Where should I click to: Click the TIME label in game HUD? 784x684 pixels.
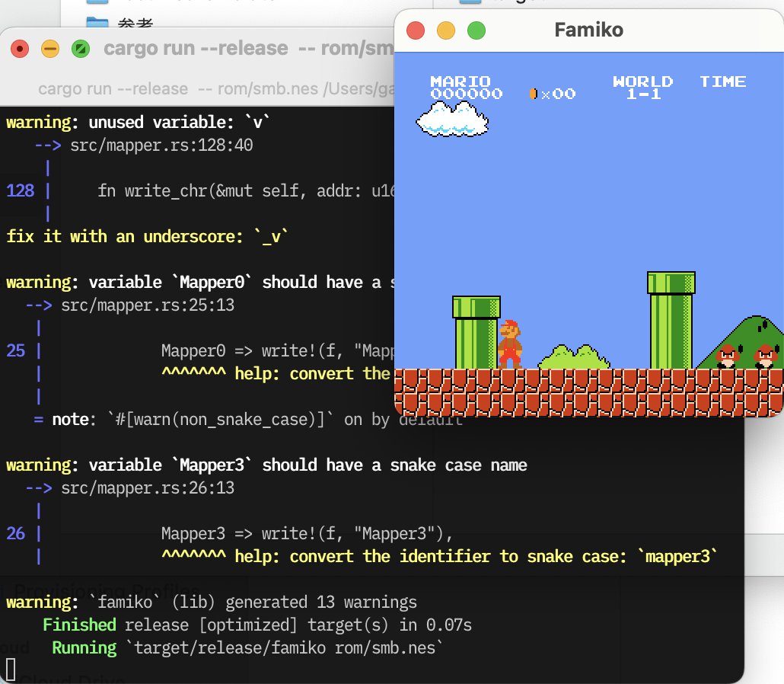tap(722, 82)
